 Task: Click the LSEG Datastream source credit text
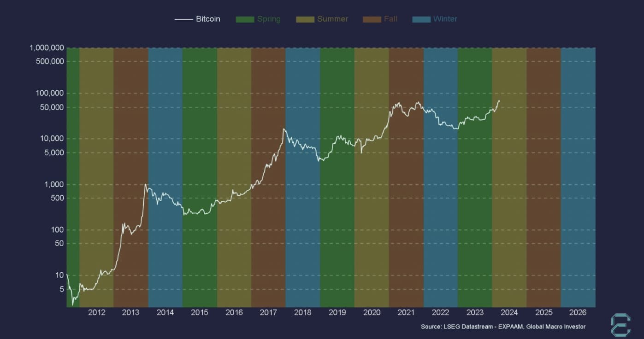(x=503, y=327)
